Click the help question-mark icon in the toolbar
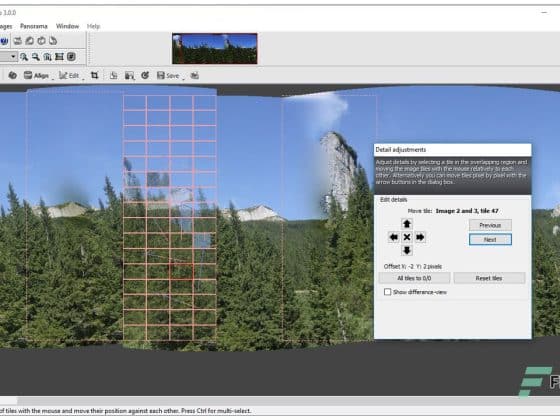Image resolution: width=560 pixels, height=420 pixels. pyautogui.click(x=4, y=41)
